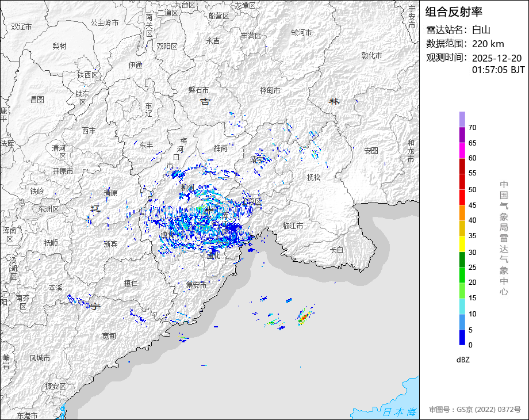Select the magenta 60 dBZ legend color
This screenshot has width=529, height=420.
(x=462, y=151)
